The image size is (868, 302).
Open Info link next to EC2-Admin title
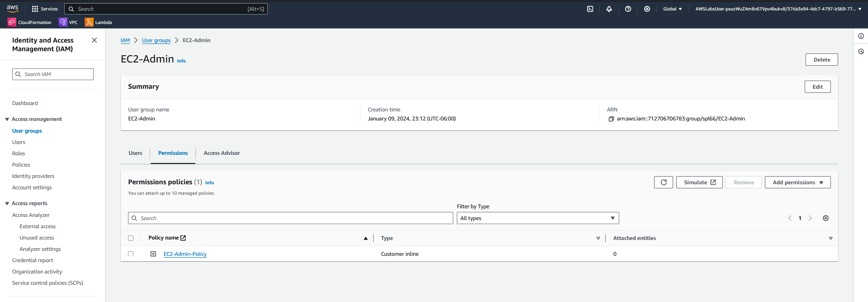pyautogui.click(x=181, y=61)
